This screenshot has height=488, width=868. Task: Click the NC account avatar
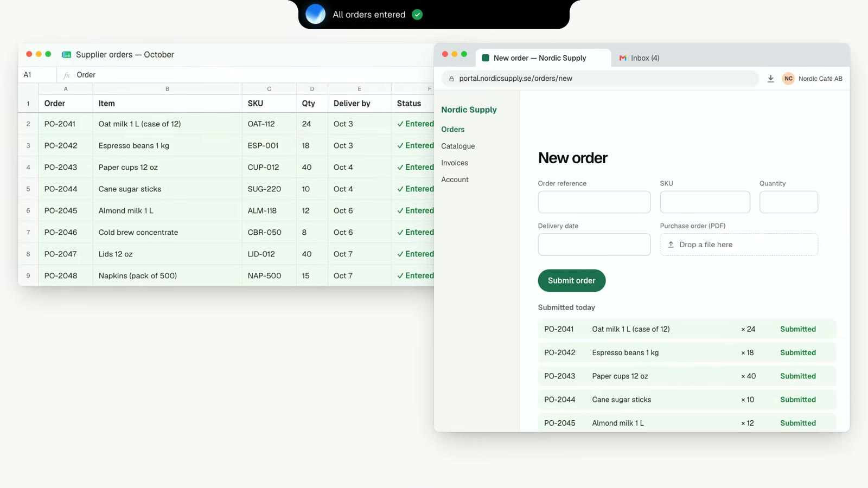pyautogui.click(x=788, y=79)
